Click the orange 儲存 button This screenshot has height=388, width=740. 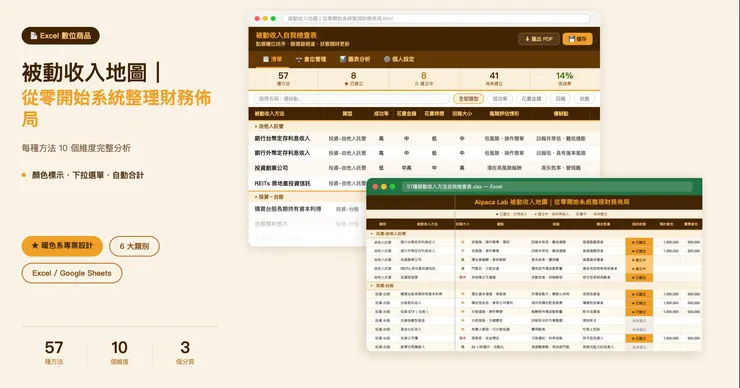point(577,39)
